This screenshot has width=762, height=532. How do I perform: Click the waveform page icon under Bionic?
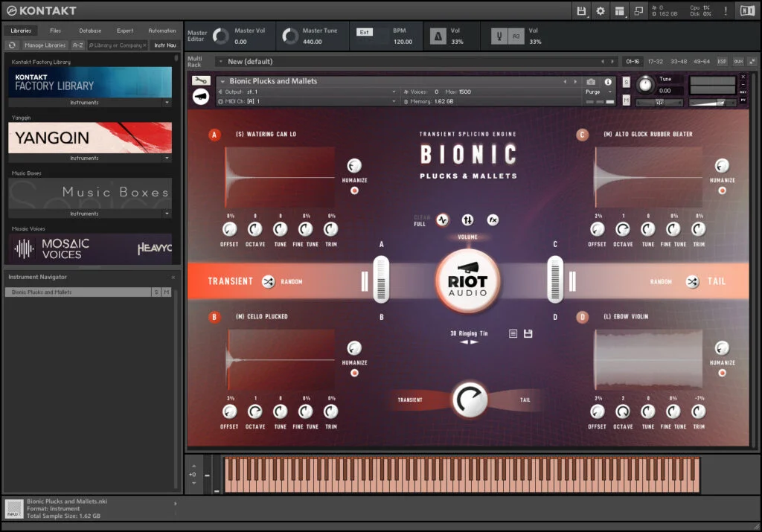(442, 220)
